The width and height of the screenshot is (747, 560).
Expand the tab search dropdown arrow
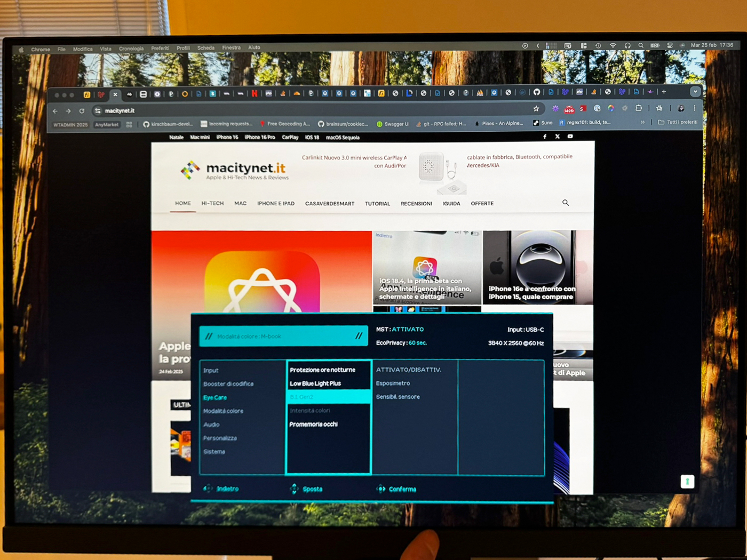click(x=695, y=91)
